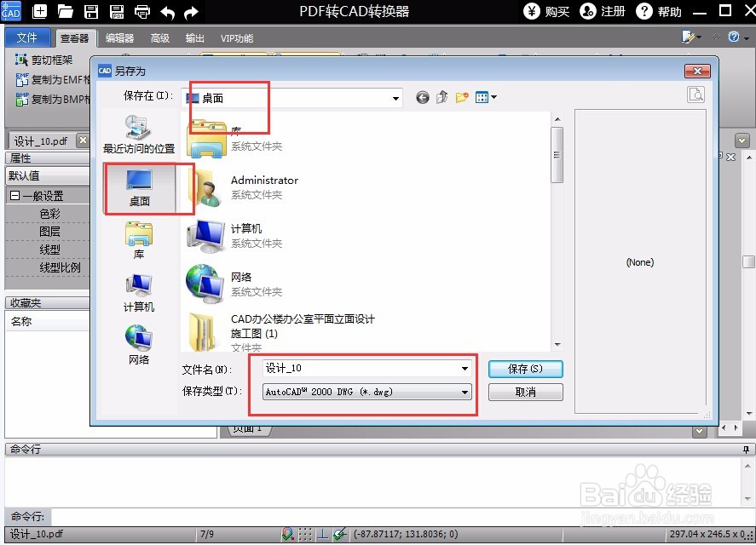This screenshot has width=756, height=545.
Task: Toggle grid snap in the status bar
Action: click(305, 534)
